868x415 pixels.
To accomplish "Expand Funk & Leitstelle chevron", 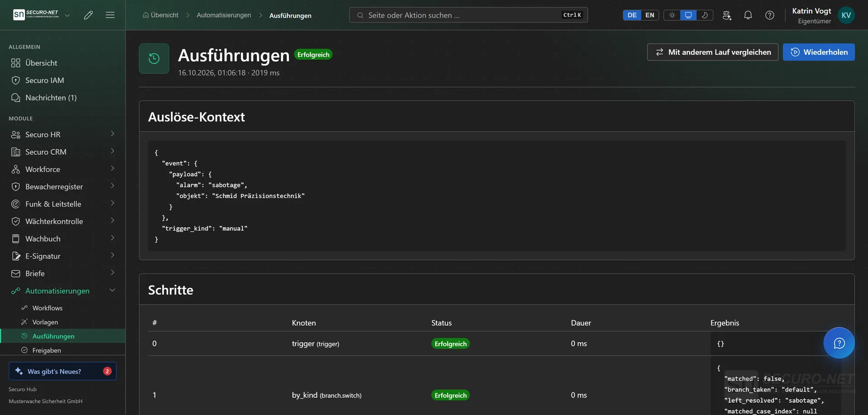I will tap(113, 203).
